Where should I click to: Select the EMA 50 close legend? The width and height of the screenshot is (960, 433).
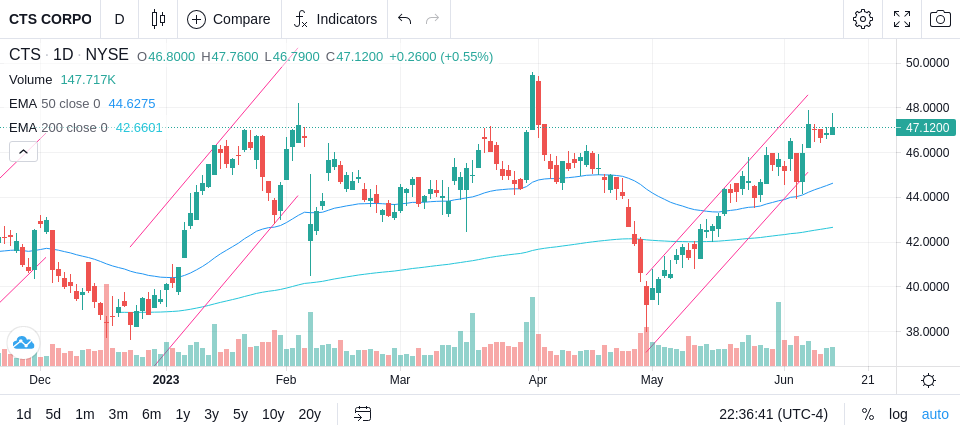tap(54, 104)
